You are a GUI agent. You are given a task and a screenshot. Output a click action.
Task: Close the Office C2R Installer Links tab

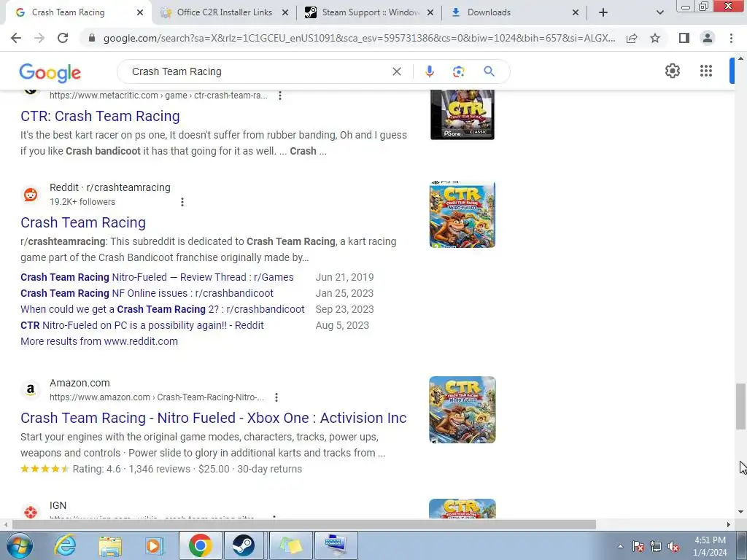click(x=285, y=13)
